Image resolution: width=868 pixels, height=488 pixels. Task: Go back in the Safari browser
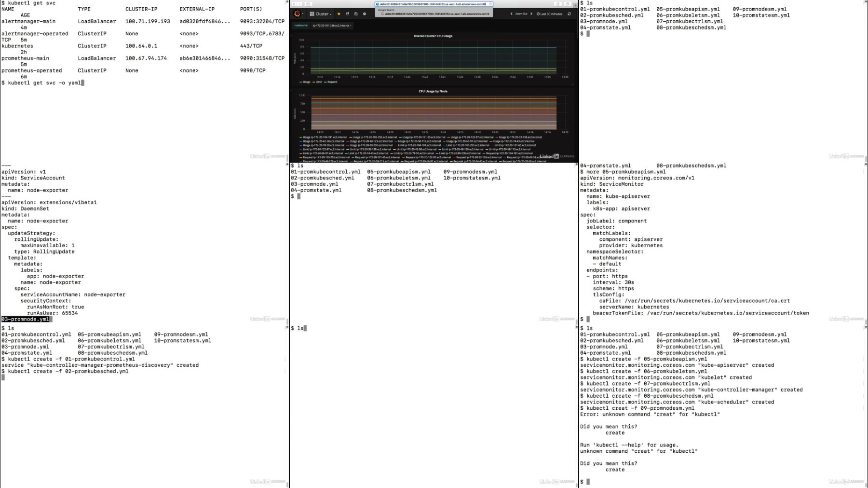[x=294, y=4]
